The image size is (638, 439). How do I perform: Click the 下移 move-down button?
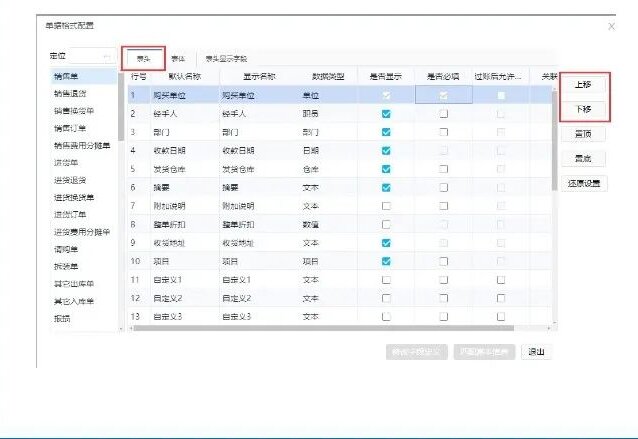[583, 109]
